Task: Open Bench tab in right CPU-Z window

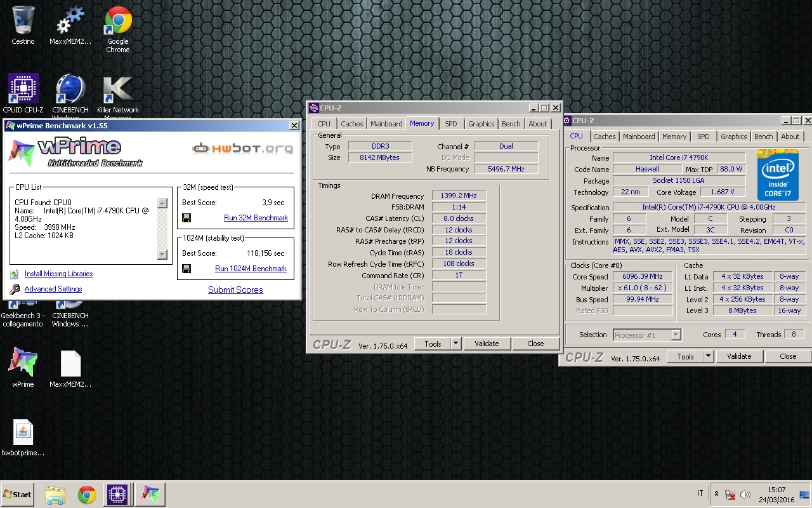Action: tap(764, 137)
